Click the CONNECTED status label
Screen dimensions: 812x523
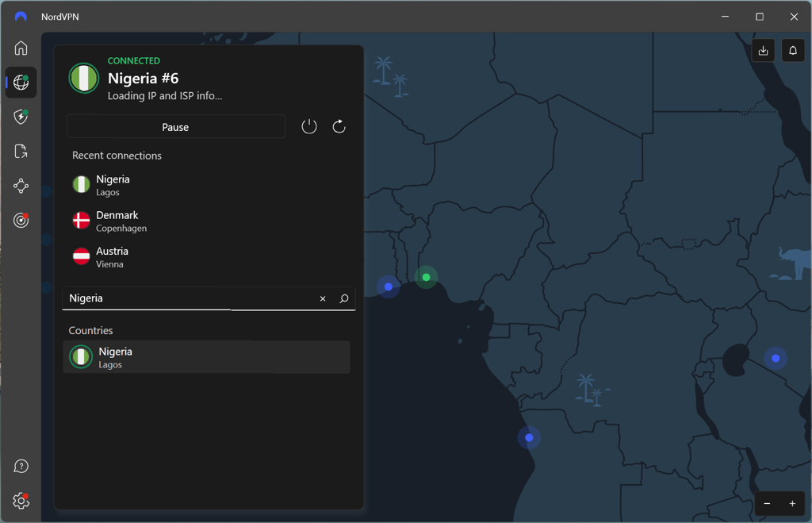133,60
